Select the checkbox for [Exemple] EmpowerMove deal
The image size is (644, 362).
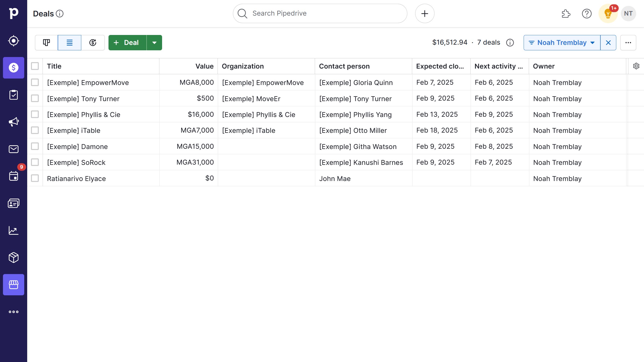tap(35, 82)
